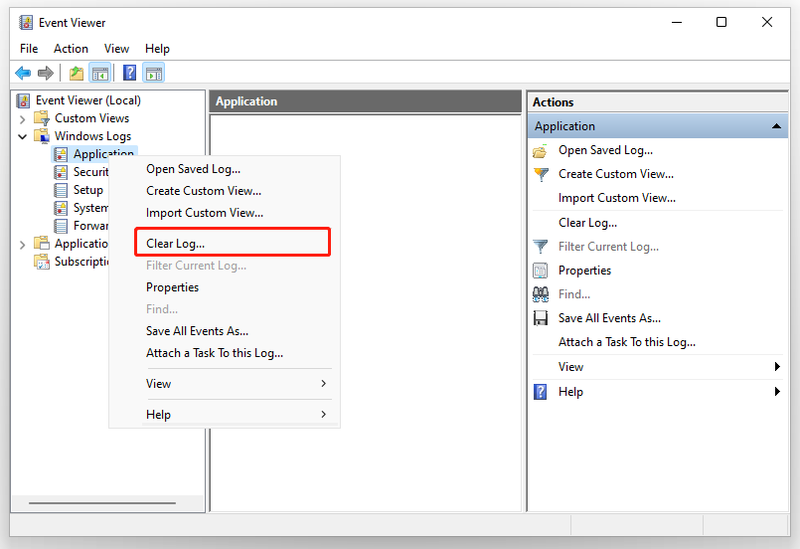Select the Custom Views tree label
Viewport: 800px width, 549px height.
(92, 118)
